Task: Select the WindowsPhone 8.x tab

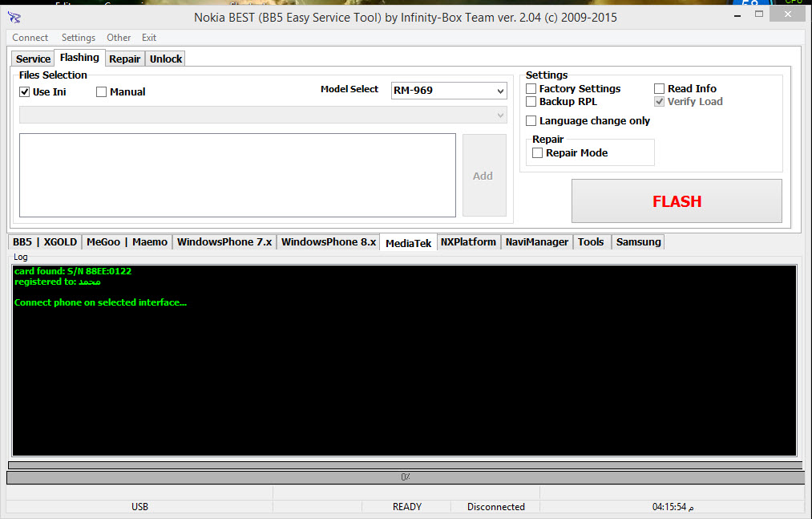Action: 329,242
